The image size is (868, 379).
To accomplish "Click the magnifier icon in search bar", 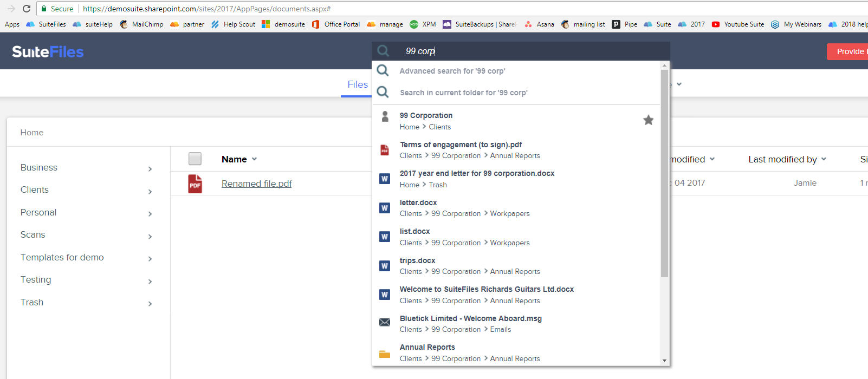I will 383,51.
